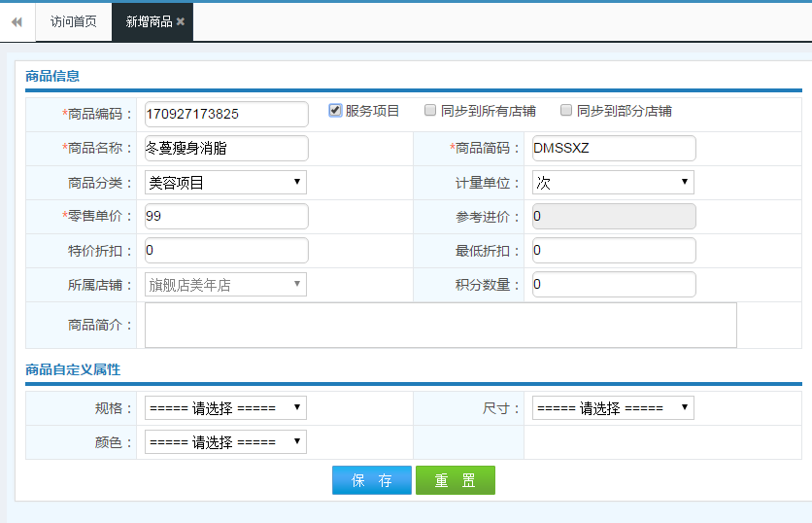Expand the 计量单位 dropdown

click(613, 182)
